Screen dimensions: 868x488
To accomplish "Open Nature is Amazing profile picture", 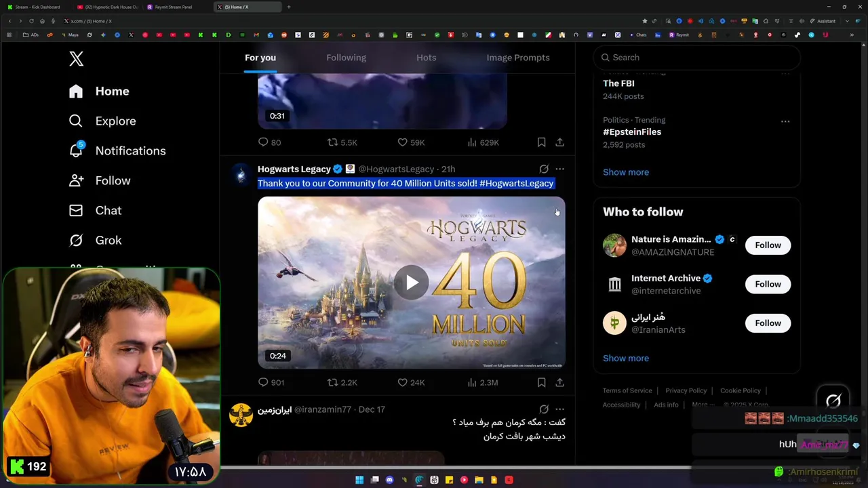I will coord(614,245).
